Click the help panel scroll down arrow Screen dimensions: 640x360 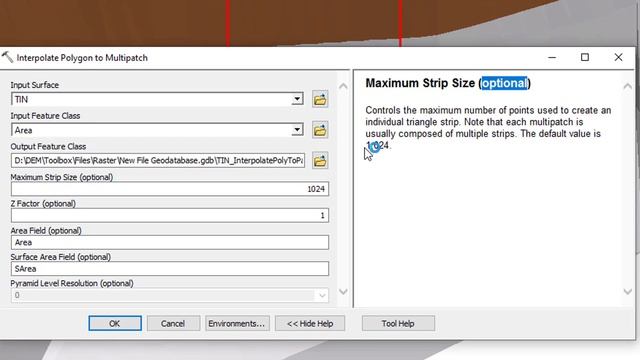pos(627,291)
